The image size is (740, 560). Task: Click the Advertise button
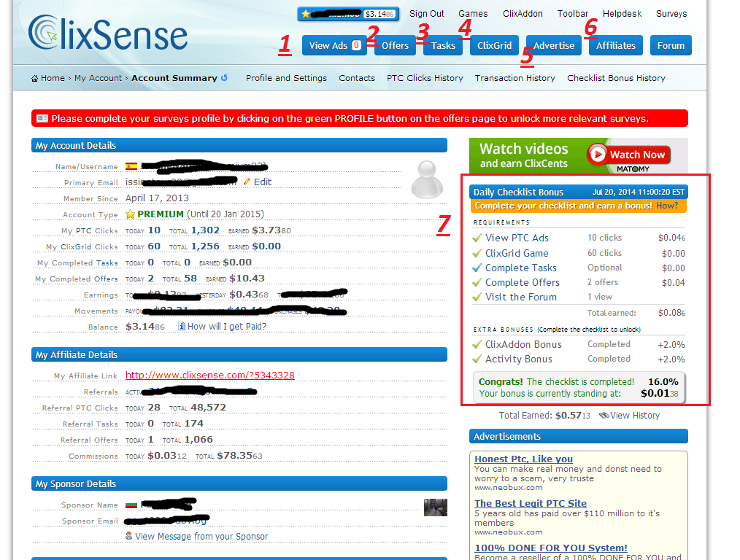[553, 44]
